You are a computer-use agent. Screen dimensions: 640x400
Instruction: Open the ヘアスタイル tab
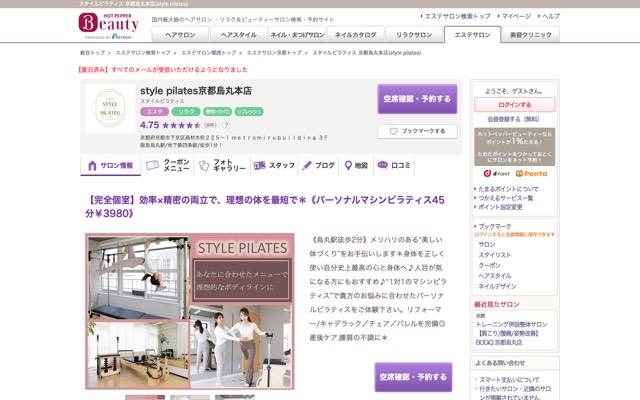[x=238, y=35]
